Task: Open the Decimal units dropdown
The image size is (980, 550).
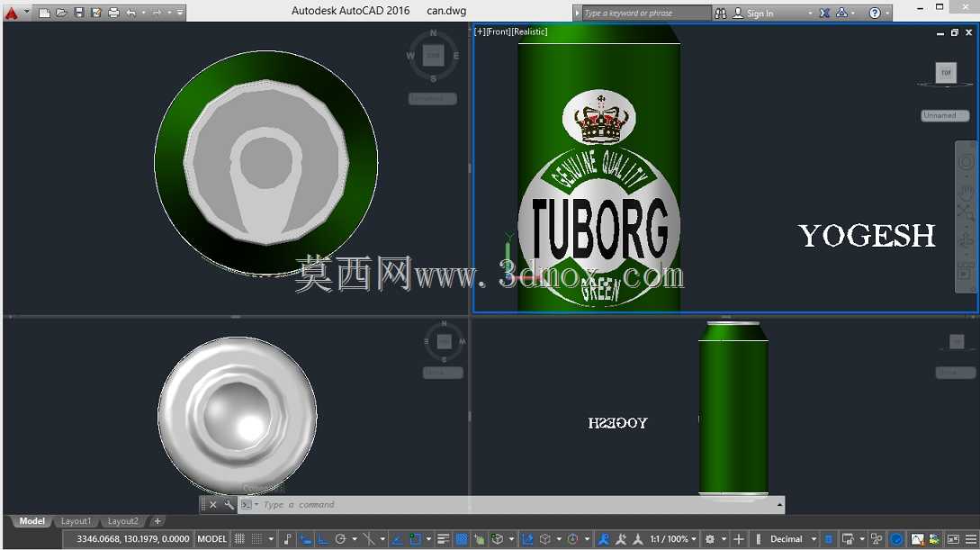Action: [793, 539]
